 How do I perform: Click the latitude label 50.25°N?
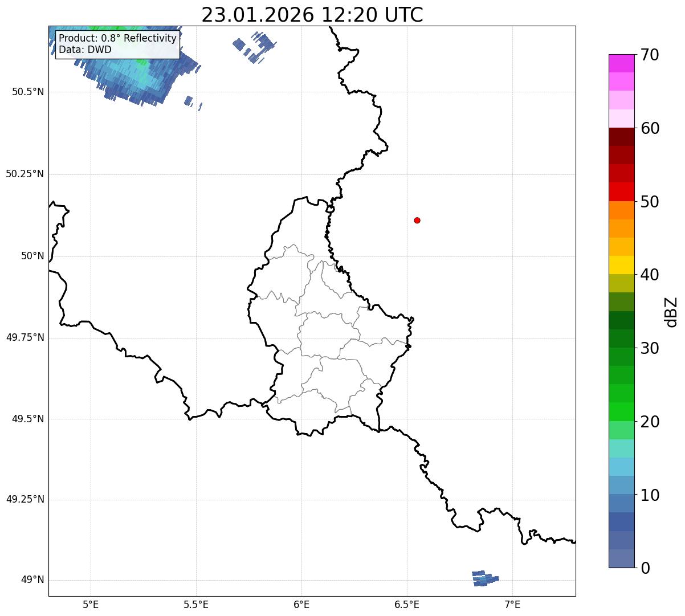pyautogui.click(x=25, y=174)
